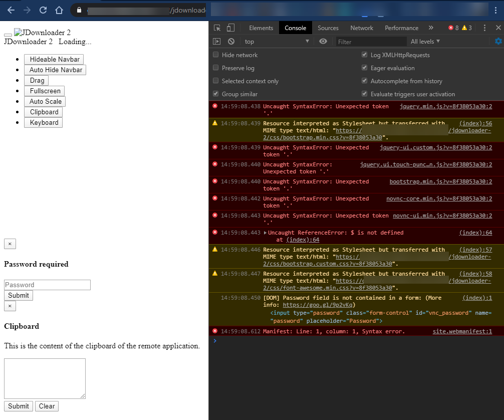Open the 'top' execution context dropdown
504x420 pixels.
coord(276,41)
